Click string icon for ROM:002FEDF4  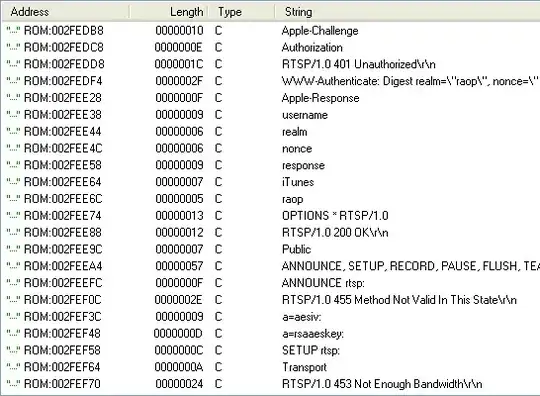[x=13, y=81]
